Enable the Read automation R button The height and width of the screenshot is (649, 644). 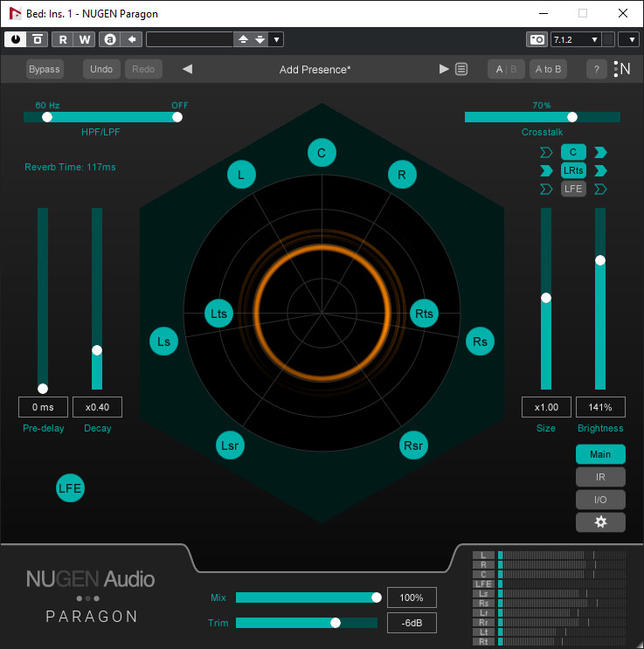[63, 39]
